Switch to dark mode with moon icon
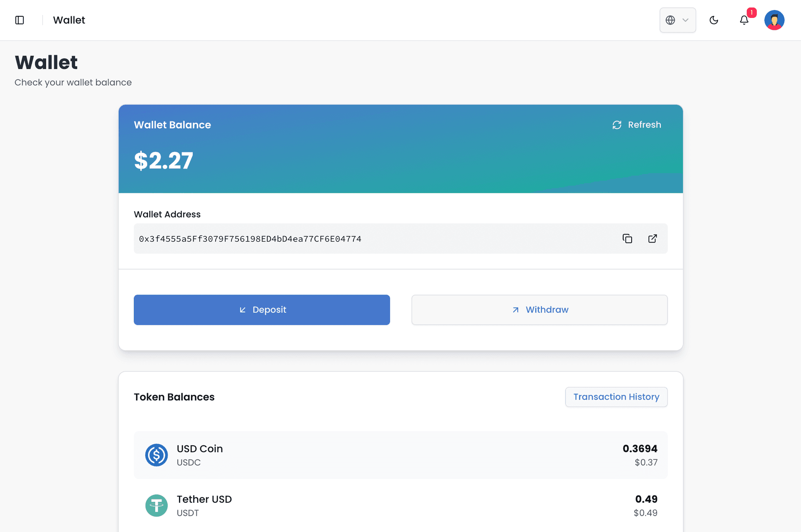The image size is (801, 532). pyautogui.click(x=714, y=20)
